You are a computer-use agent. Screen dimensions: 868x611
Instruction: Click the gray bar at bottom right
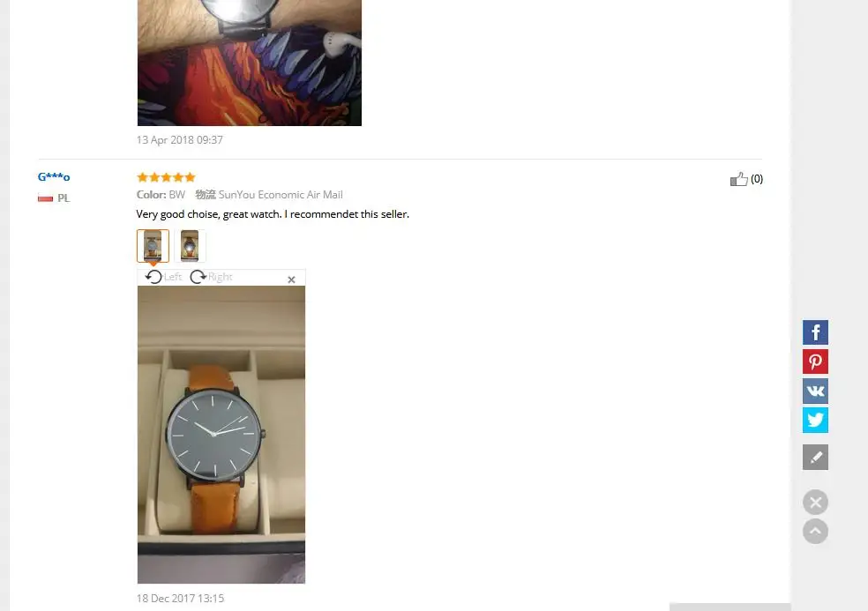[730, 607]
